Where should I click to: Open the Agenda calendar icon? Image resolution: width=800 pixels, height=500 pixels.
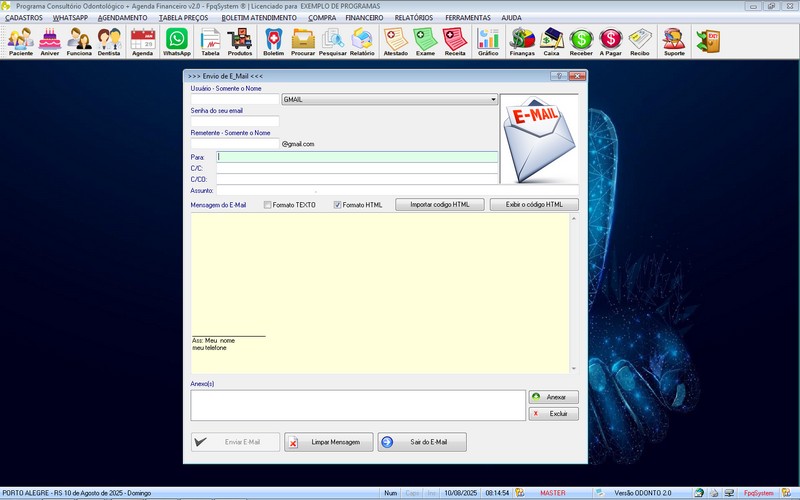(143, 41)
